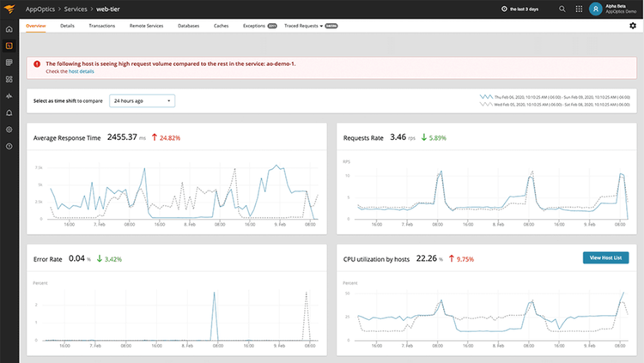Image resolution: width=644 pixels, height=363 pixels.
Task: Switch to the Caches tab
Action: [221, 26]
